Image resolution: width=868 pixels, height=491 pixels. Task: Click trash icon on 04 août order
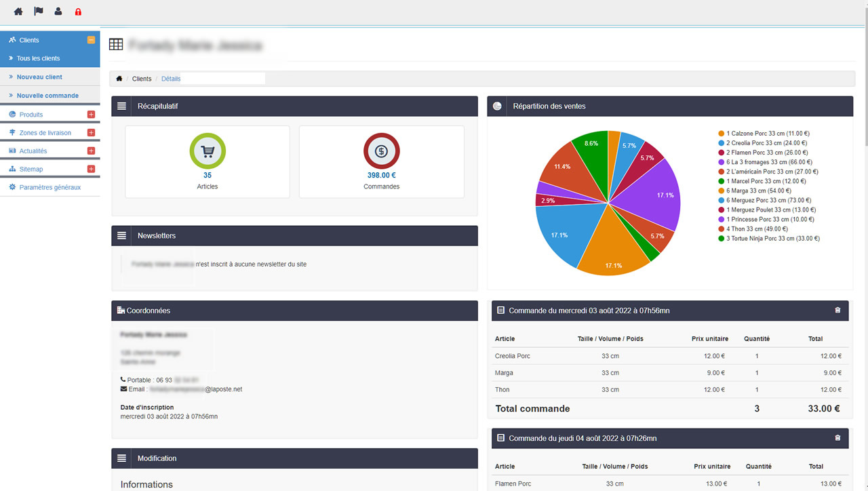(x=837, y=438)
